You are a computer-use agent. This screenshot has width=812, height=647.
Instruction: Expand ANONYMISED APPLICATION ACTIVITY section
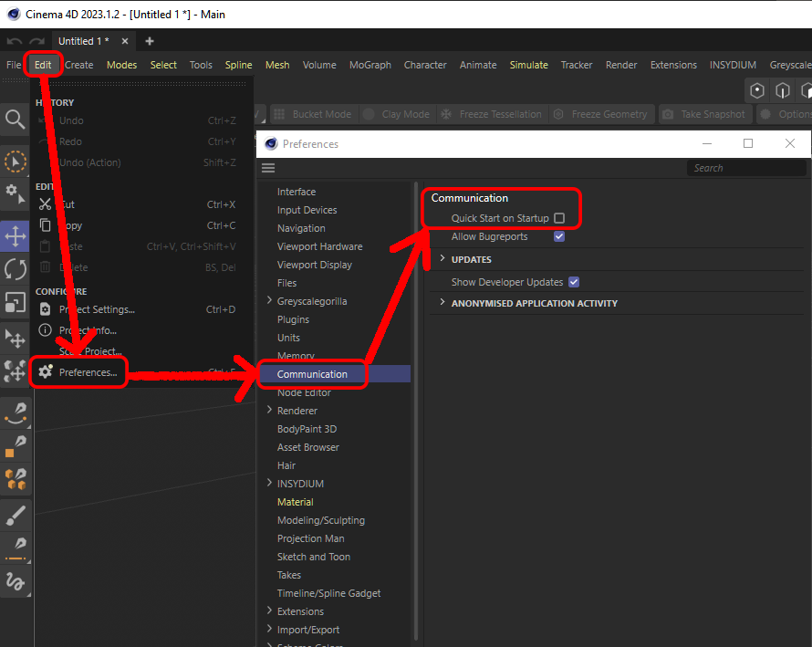click(442, 302)
